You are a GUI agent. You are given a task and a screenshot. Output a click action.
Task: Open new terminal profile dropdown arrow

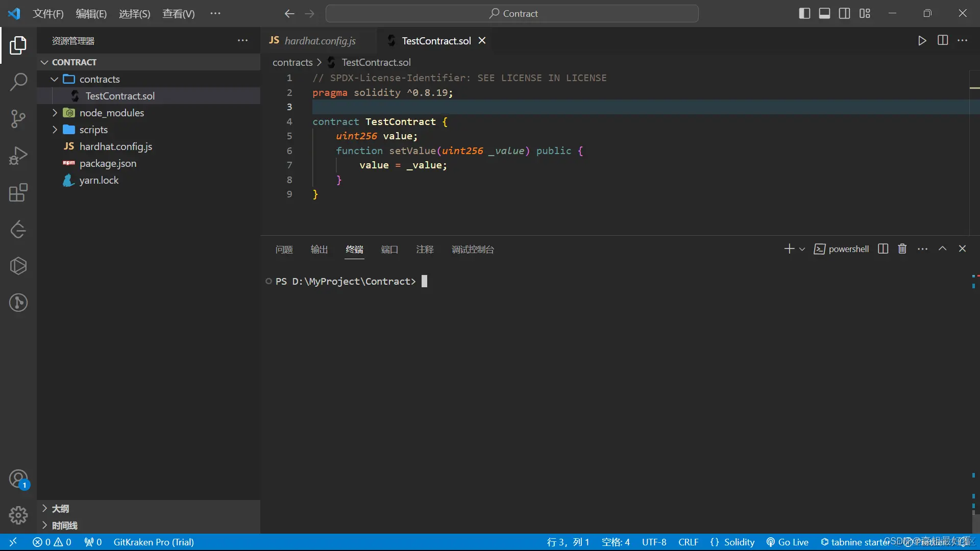pos(802,249)
